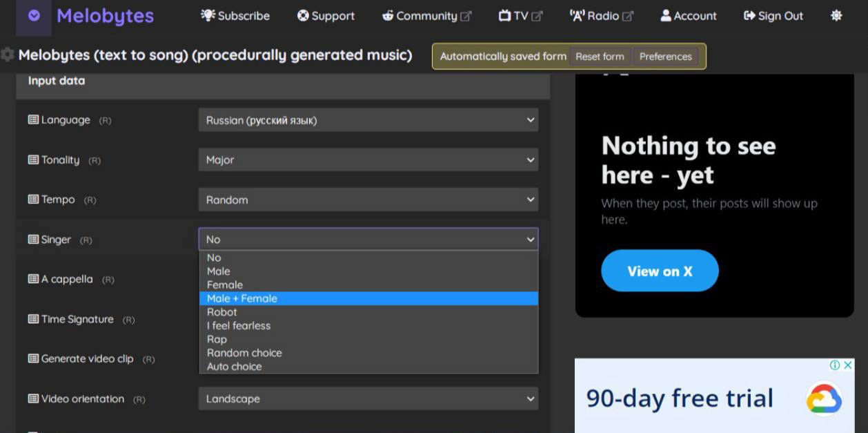Image resolution: width=868 pixels, height=433 pixels.
Task: Close the ad with X icon
Action: 847,365
